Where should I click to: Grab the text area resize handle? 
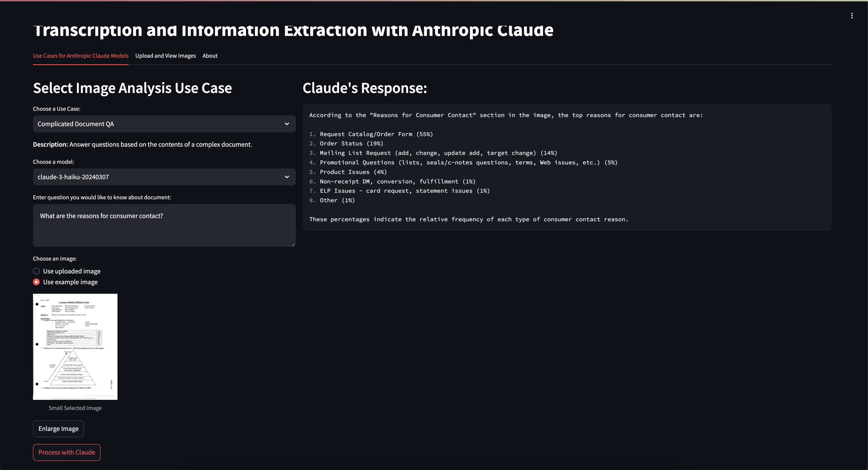coord(293,245)
